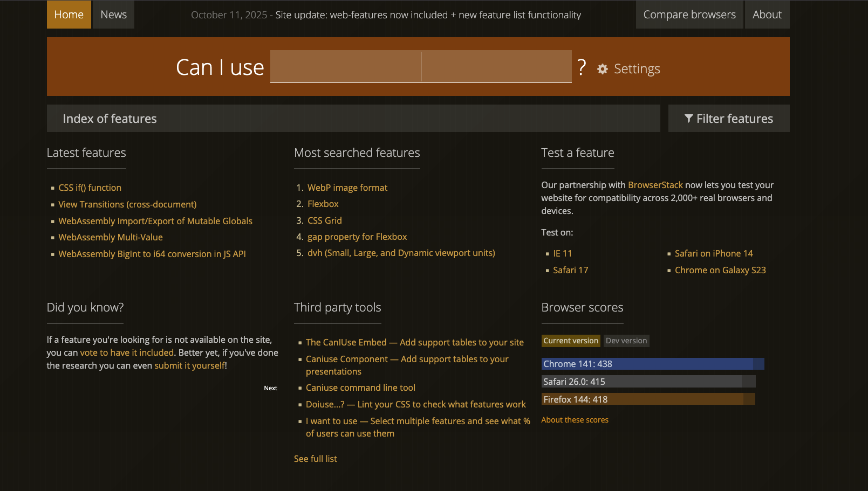The height and width of the screenshot is (491, 868).
Task: Show the Next did-you-know tip
Action: point(270,388)
